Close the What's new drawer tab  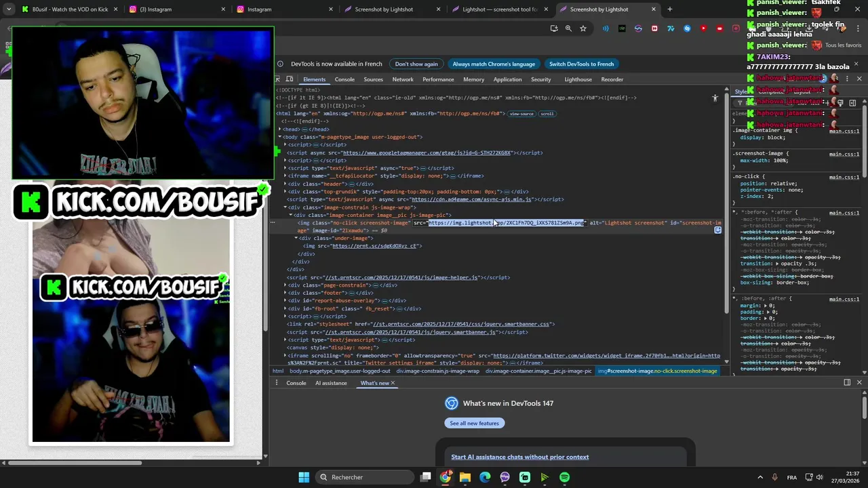(x=393, y=383)
